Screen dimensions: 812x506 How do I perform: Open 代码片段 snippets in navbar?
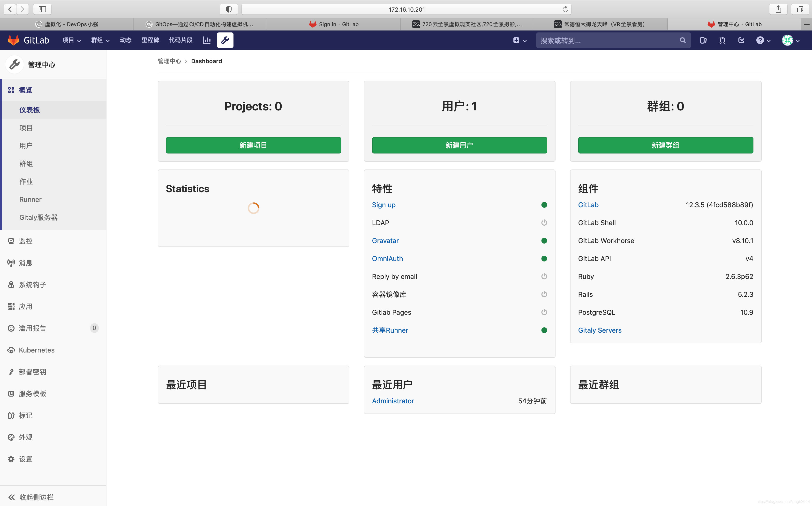coord(180,40)
